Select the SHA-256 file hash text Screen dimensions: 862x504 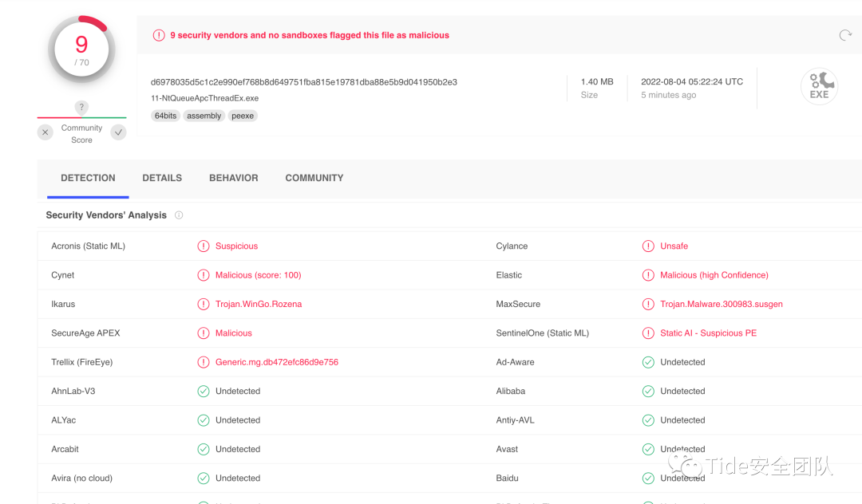click(x=304, y=82)
